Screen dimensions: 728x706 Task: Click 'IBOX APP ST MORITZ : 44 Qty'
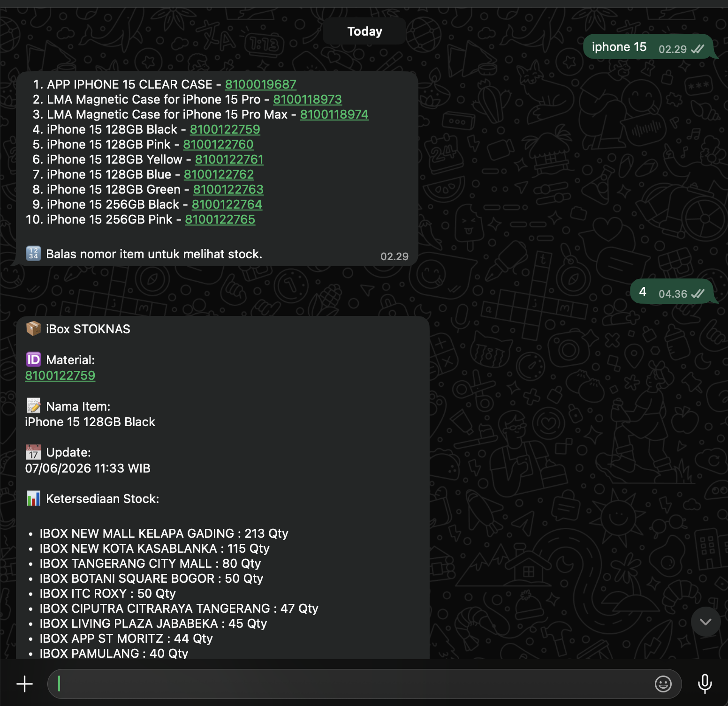point(126,638)
